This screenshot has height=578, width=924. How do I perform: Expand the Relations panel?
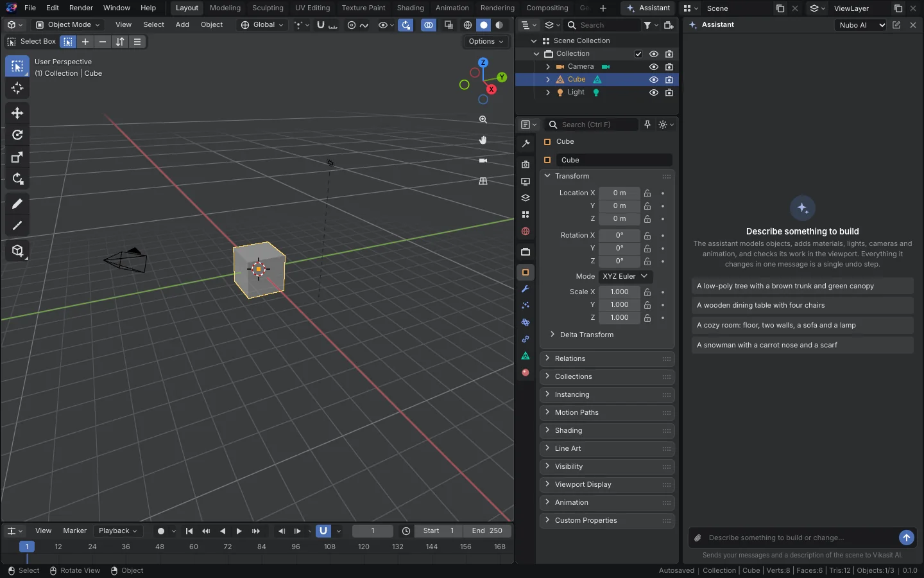607,358
